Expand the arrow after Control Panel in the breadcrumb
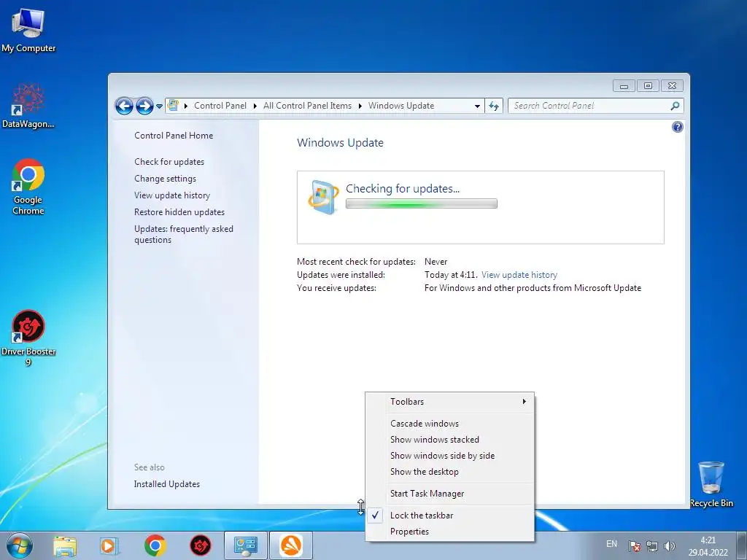The width and height of the screenshot is (747, 560). click(x=255, y=106)
